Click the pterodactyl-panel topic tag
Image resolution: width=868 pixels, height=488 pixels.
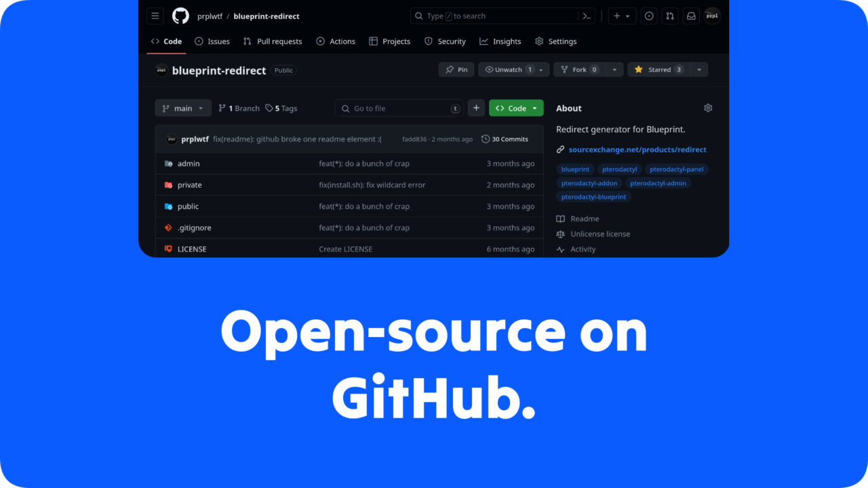677,169
